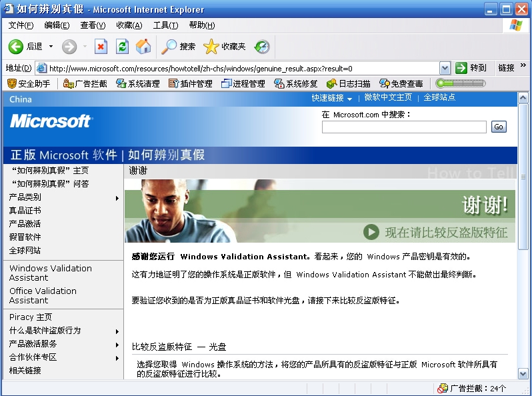
Task: Click the Go search button
Action: tap(499, 127)
